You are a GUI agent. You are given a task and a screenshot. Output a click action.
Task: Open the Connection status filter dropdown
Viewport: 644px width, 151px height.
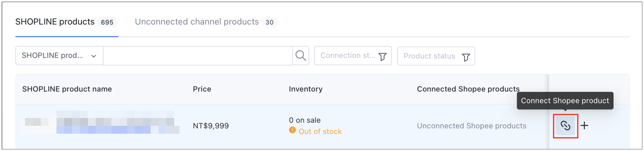coord(353,56)
